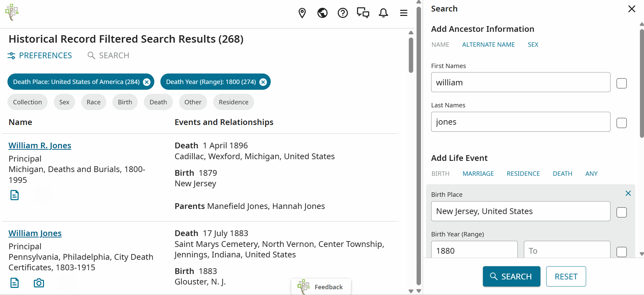Check the exact match box for Last Names
The height and width of the screenshot is (295, 644).
click(x=621, y=123)
